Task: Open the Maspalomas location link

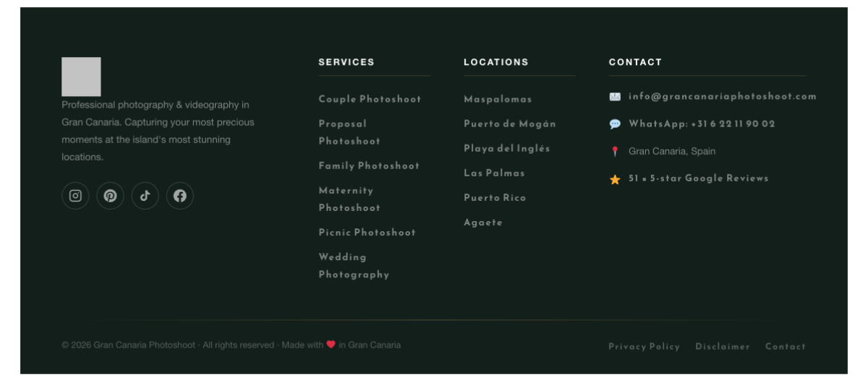Action: point(498,99)
